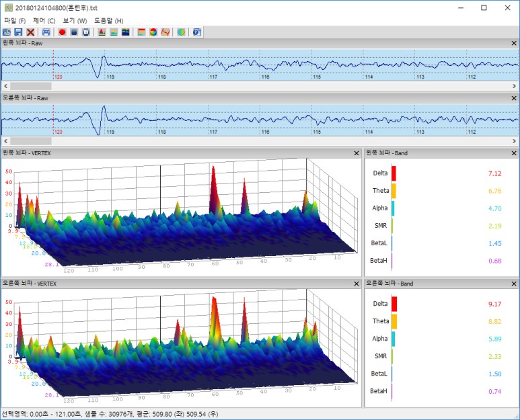Click the pie chart view icon

153,32
